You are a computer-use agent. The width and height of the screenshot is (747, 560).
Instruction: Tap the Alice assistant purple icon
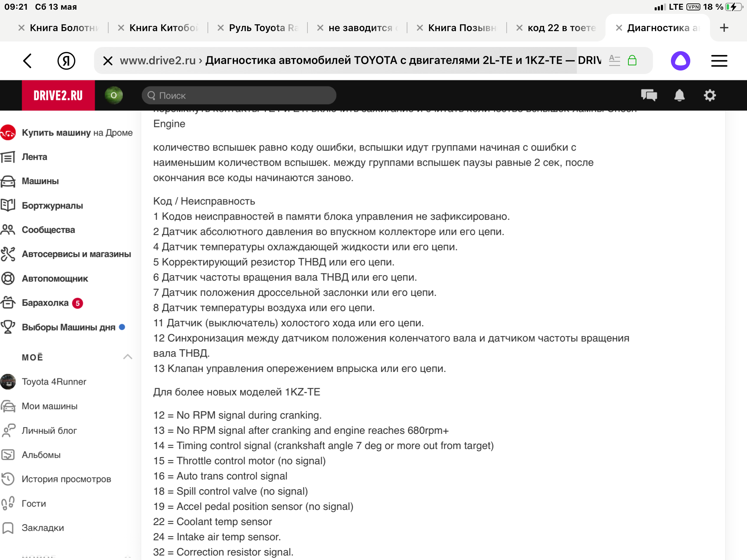point(680,61)
